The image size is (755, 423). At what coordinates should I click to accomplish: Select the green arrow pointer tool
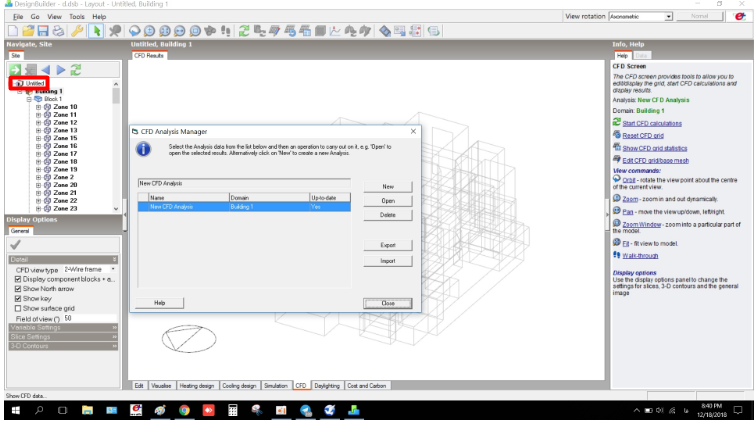[96, 31]
